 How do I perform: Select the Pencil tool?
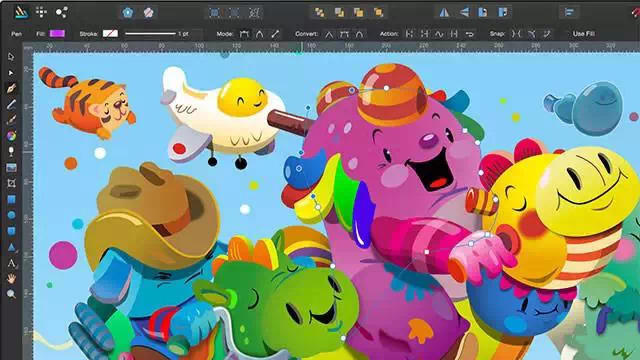click(11, 104)
